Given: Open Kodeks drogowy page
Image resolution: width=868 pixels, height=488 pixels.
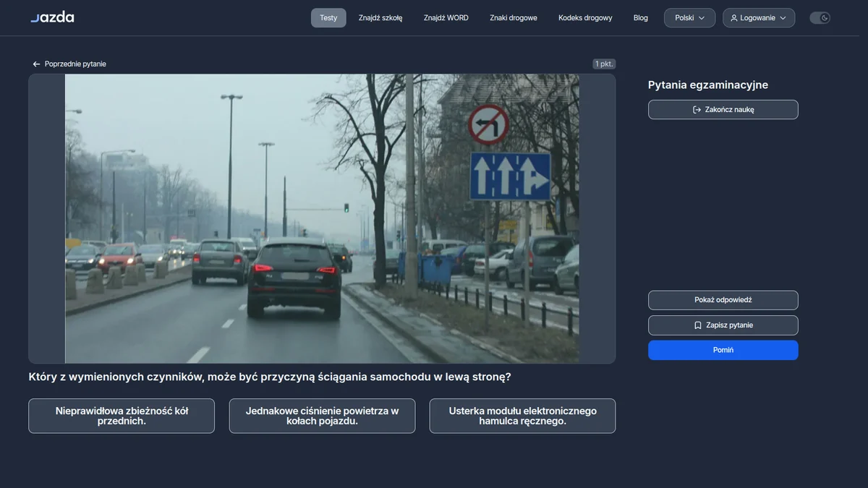Looking at the screenshot, I should click(585, 18).
